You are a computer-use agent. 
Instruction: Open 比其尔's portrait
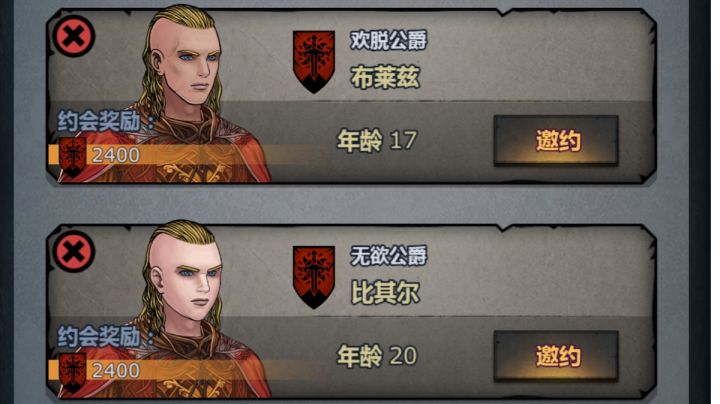pyautogui.click(x=193, y=310)
